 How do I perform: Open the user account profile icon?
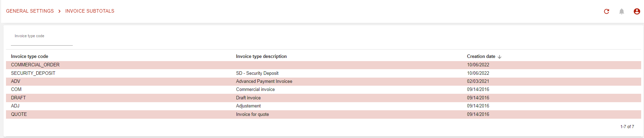click(x=637, y=12)
